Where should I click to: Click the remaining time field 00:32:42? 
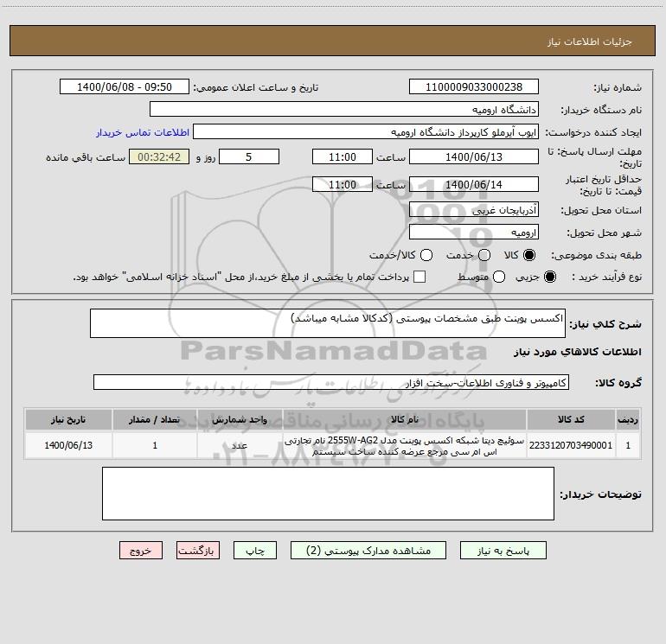159,156
